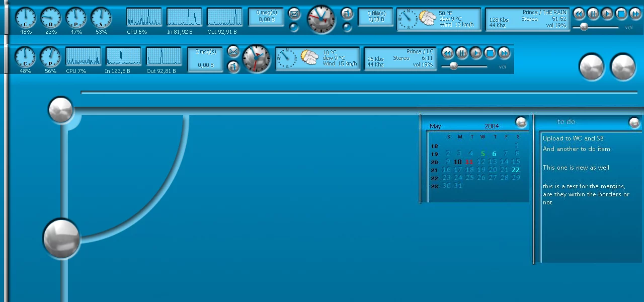Screen dimensions: 644x302
Task: Click the mail envelope icon in the second bar
Action: [x=233, y=51]
